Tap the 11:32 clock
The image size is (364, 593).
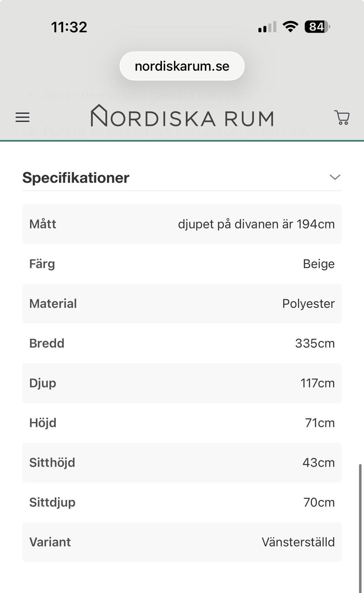(x=69, y=27)
